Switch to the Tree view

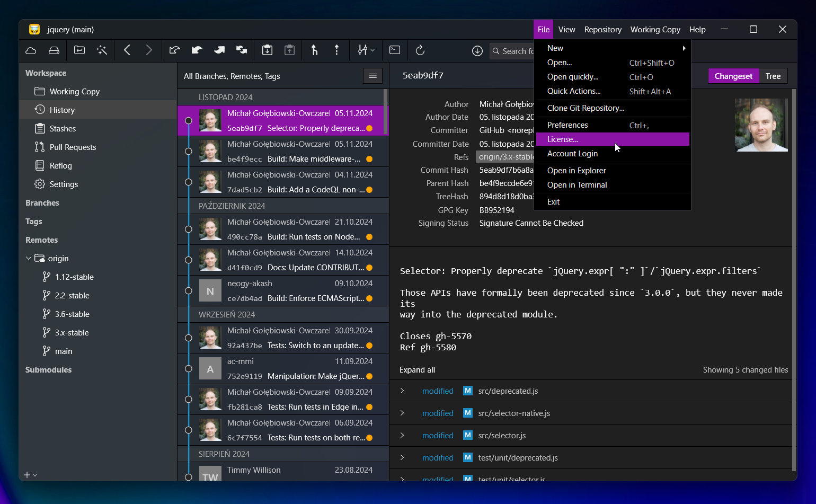773,76
